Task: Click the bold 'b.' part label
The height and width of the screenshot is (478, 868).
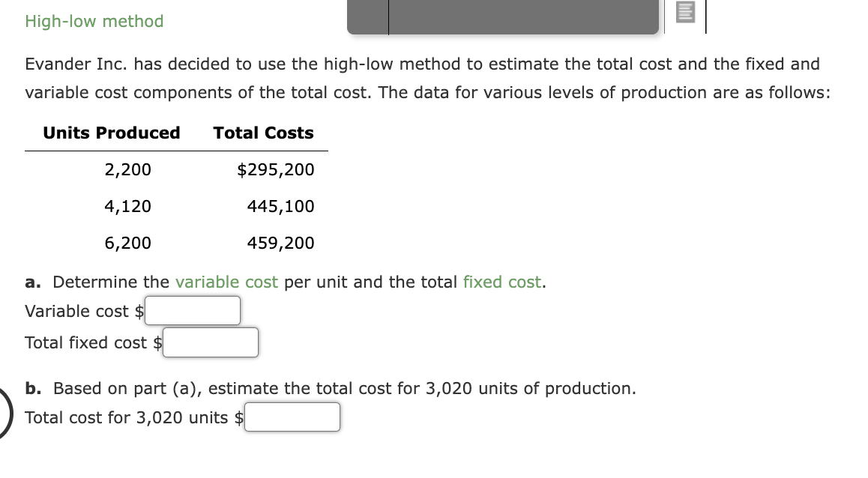Action: [34, 388]
